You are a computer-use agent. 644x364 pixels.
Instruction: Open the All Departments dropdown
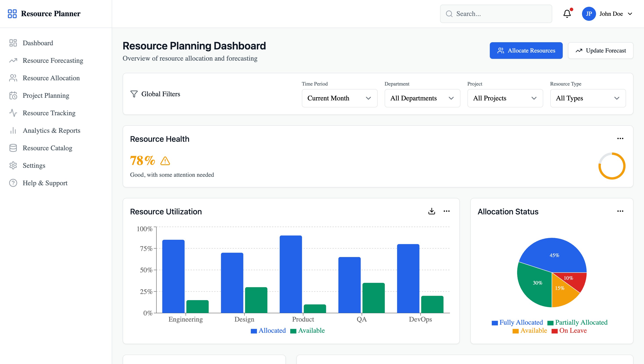coord(422,98)
